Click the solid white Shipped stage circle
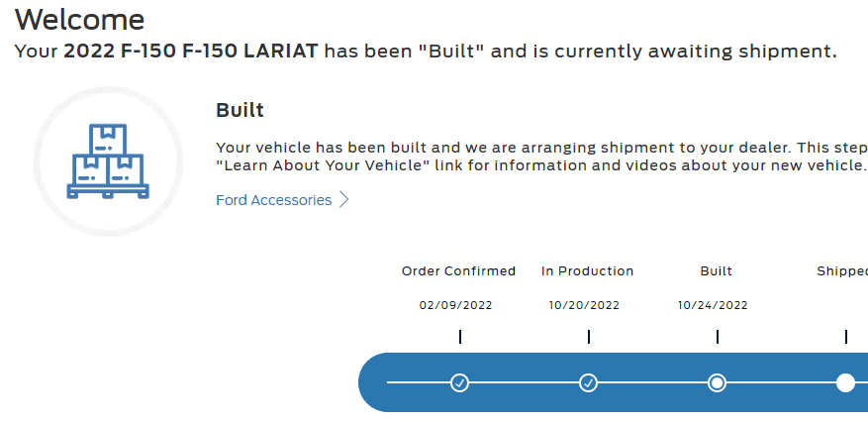Screen dimensions: 868x422 845,382
